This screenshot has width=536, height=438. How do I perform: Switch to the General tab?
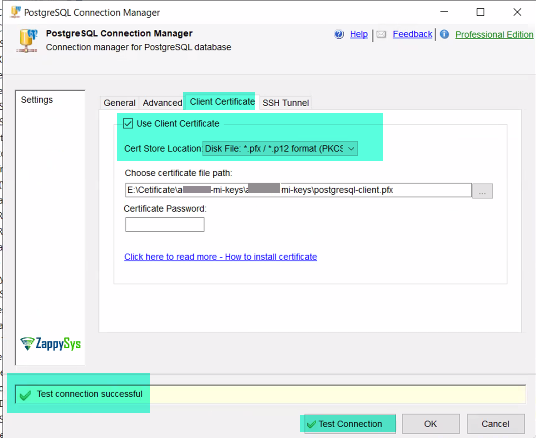119,103
